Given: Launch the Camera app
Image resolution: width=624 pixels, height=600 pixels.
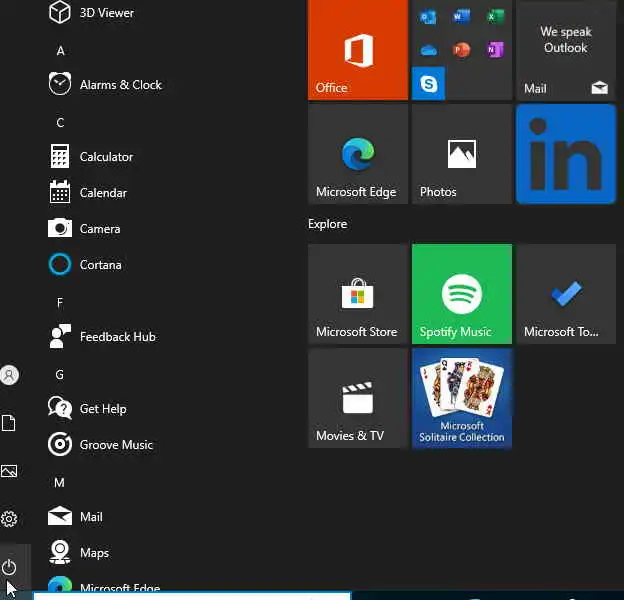Looking at the screenshot, I should 84,229.
